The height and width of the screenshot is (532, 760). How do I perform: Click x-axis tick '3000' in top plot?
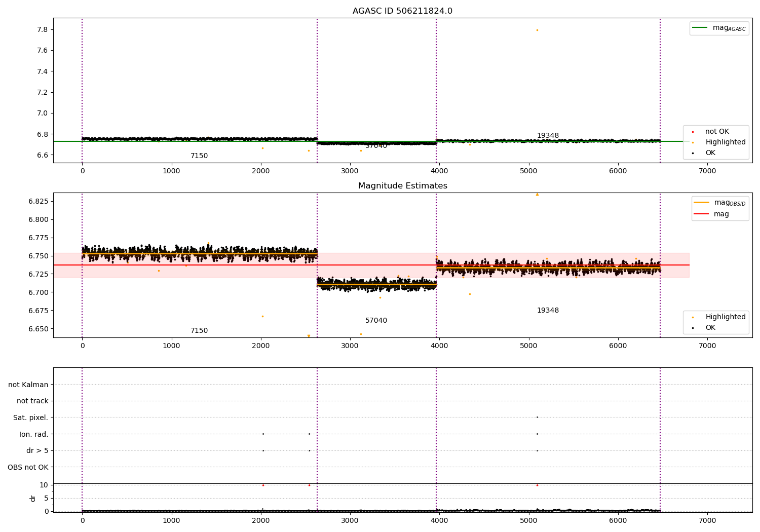(x=350, y=171)
